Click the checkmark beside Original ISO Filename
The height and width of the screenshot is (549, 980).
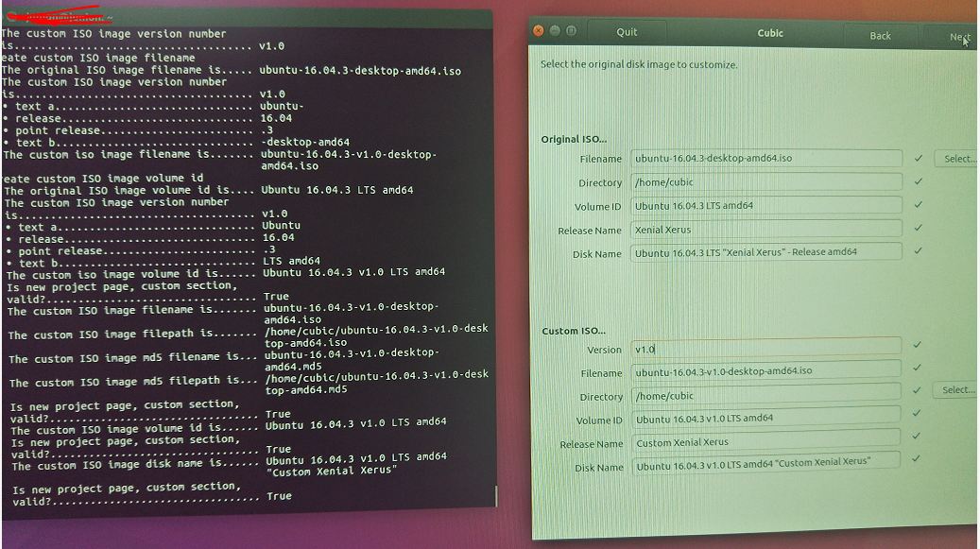[918, 158]
